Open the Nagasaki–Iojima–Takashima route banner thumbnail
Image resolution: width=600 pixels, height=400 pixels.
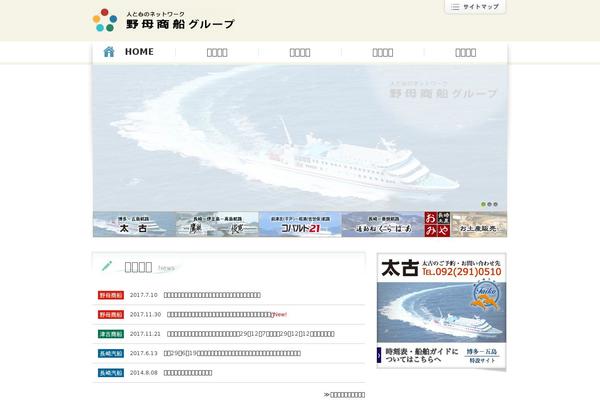coord(217,224)
